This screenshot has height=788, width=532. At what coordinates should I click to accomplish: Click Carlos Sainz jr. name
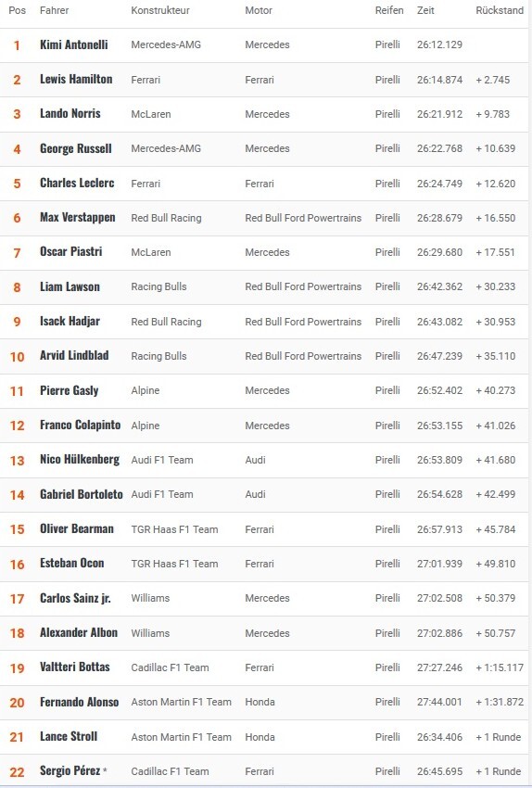[x=75, y=598]
